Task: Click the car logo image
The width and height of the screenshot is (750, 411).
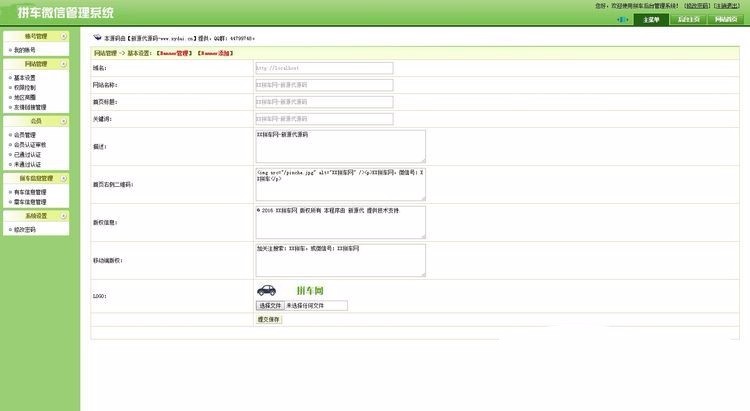Action: pyautogui.click(x=266, y=290)
